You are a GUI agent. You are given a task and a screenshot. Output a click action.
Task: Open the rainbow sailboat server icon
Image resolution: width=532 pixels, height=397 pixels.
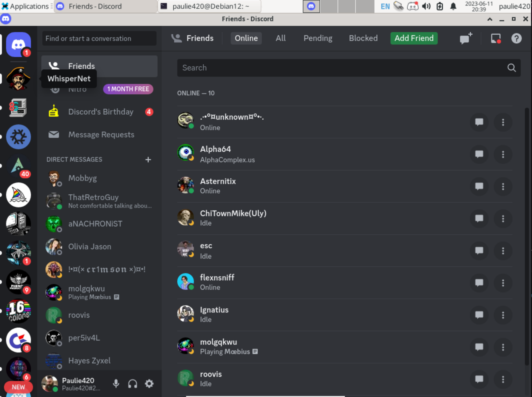click(18, 195)
